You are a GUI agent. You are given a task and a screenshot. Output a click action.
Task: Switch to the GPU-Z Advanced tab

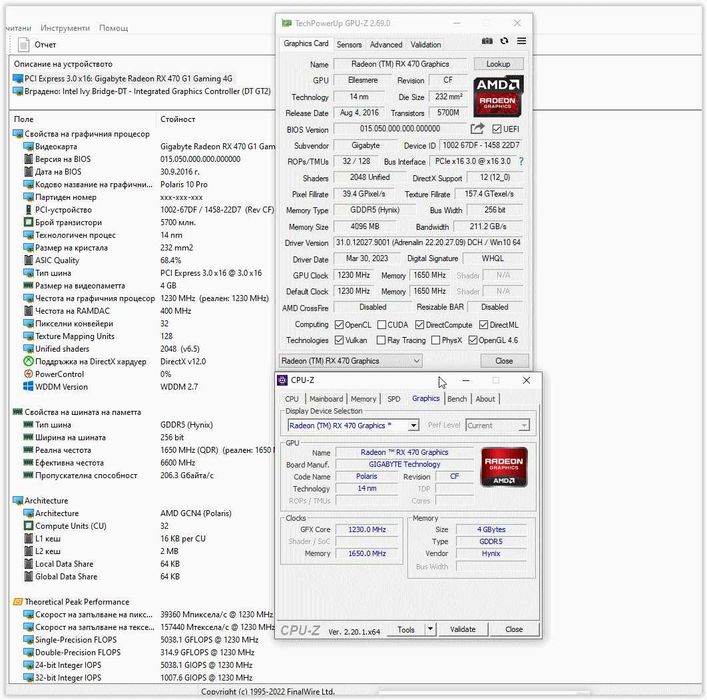[386, 45]
